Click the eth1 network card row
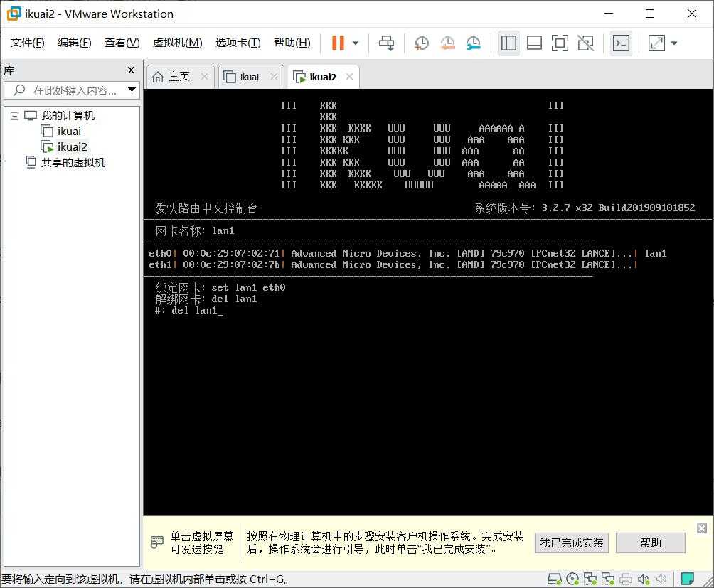Viewport: 714px width, 588px height. 393,265
